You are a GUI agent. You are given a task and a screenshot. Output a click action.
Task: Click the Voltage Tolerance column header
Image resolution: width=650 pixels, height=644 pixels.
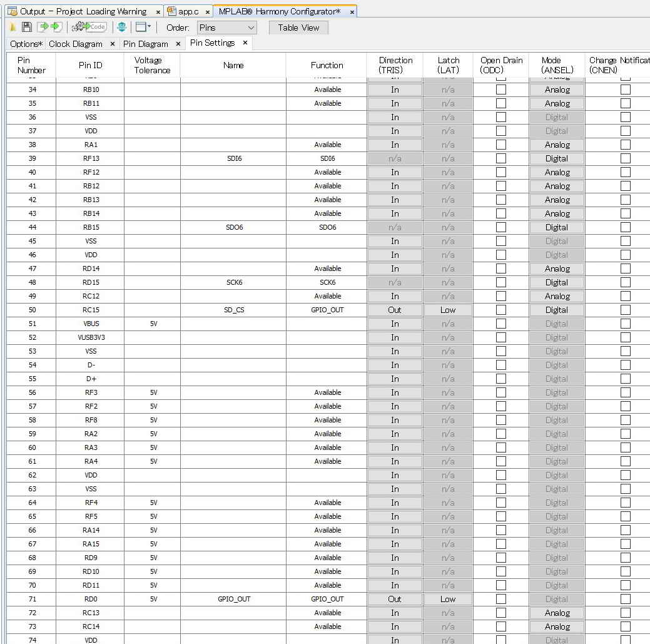(x=152, y=65)
